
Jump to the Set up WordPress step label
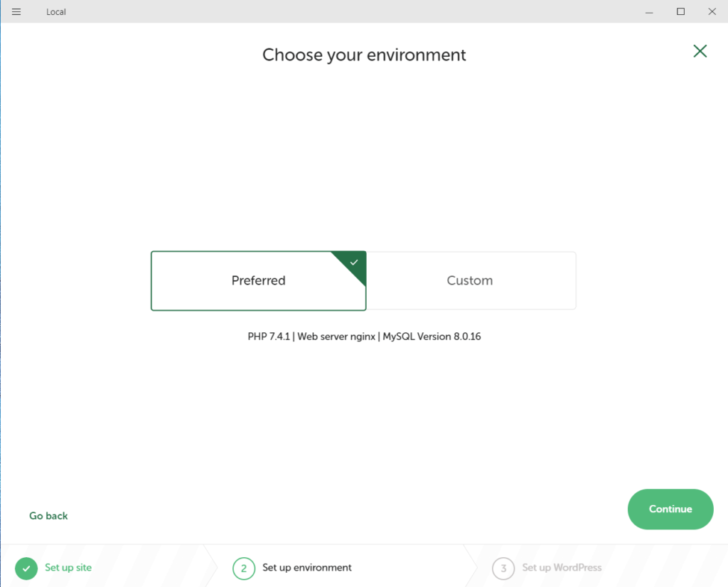click(x=562, y=568)
